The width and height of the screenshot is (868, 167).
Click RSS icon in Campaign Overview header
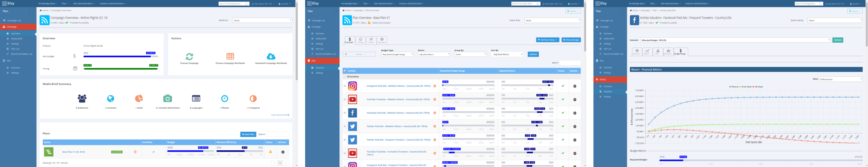(x=44, y=20)
